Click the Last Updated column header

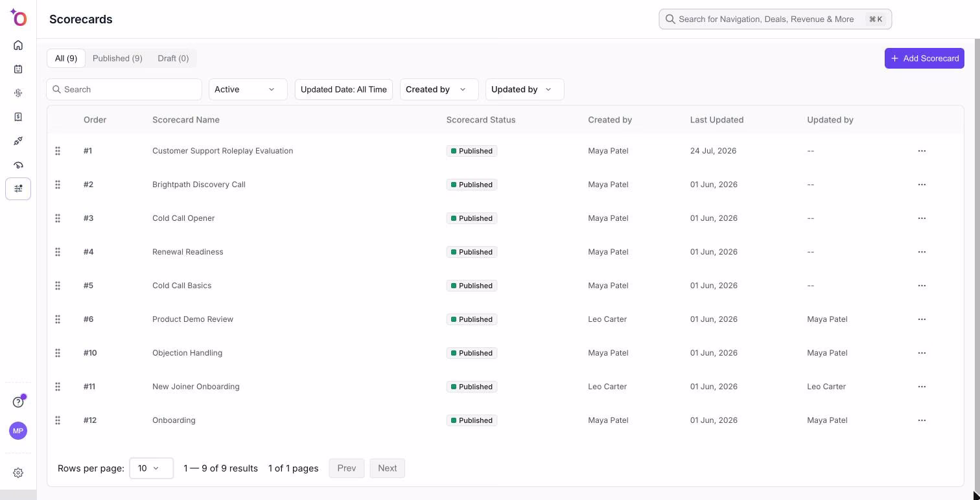717,120
